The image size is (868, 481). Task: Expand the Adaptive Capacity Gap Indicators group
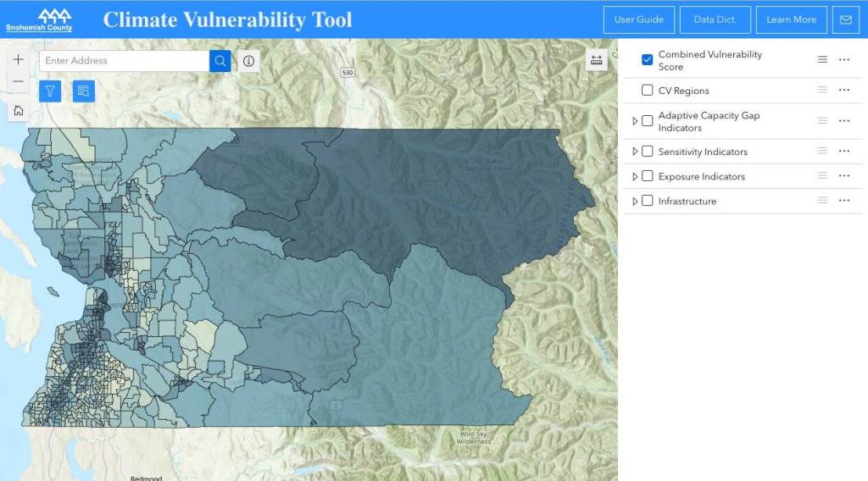(635, 121)
